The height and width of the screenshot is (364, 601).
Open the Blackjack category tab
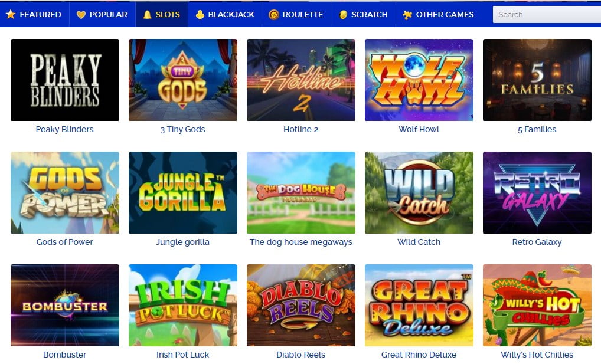225,15
